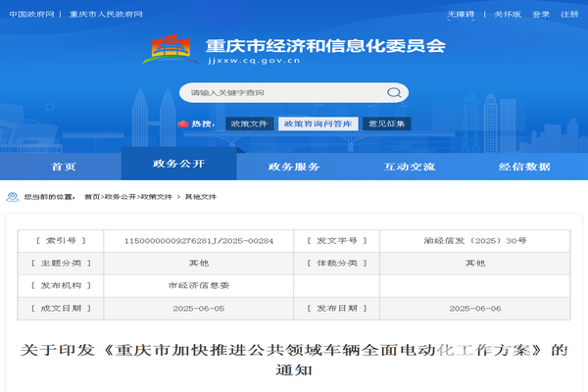This screenshot has width=588, height=392.
Task: Click the red 热搜 hot-search icon
Action: (182, 123)
